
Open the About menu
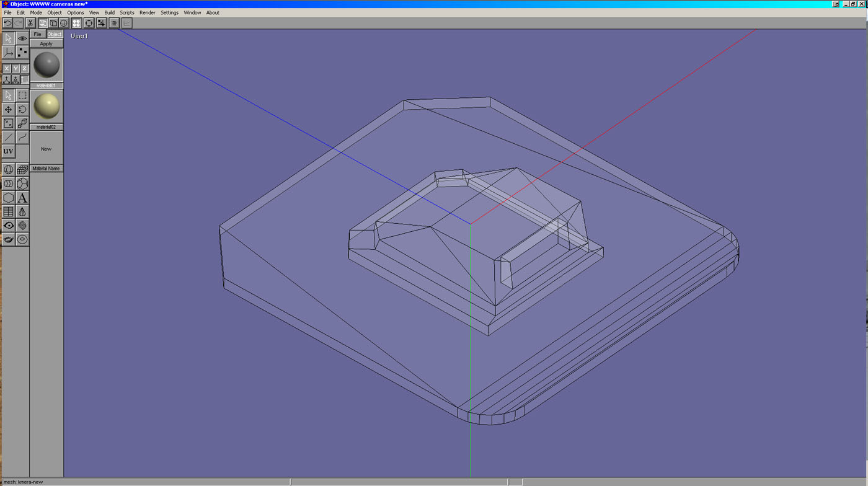[213, 12]
